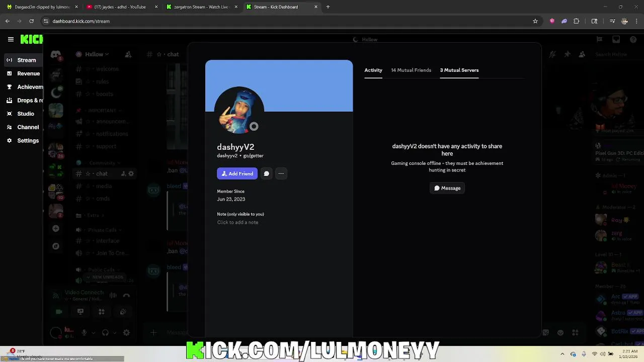Click to add a note field
644x362 pixels.
tap(238, 222)
